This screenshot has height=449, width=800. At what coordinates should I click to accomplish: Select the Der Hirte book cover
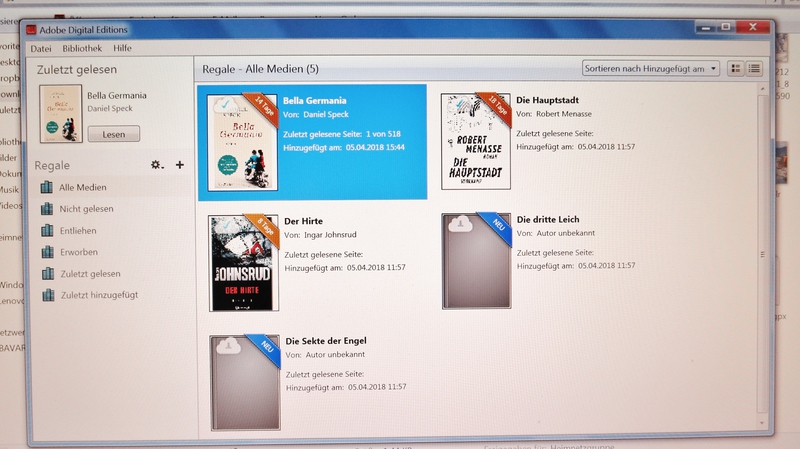(x=241, y=262)
